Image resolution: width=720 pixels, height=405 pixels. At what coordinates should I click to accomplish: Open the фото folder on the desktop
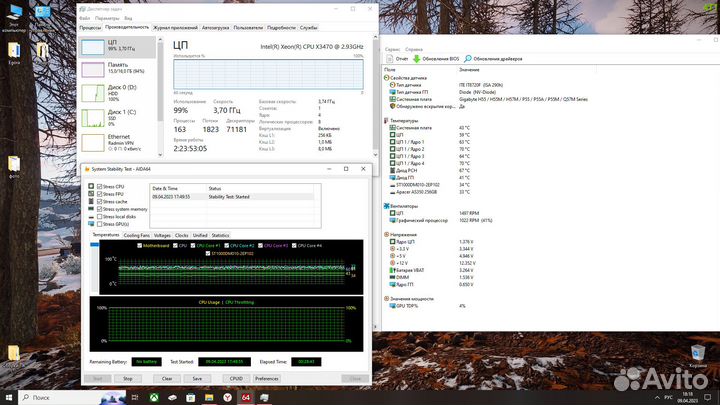tap(14, 167)
